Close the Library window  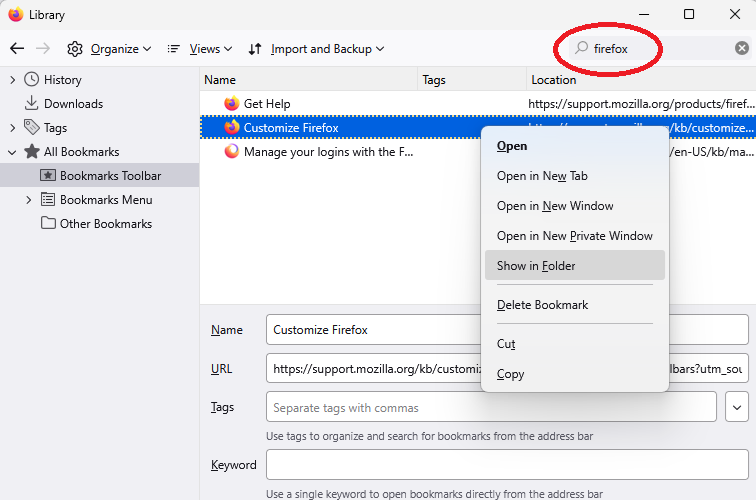tap(735, 14)
